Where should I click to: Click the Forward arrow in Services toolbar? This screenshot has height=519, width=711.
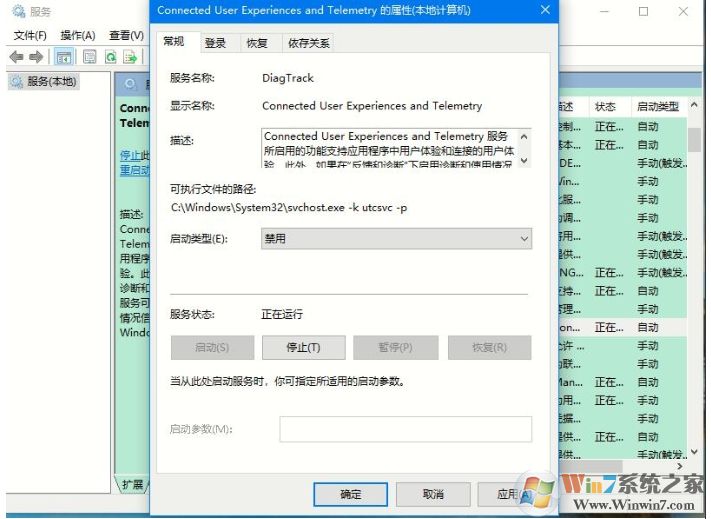36,57
